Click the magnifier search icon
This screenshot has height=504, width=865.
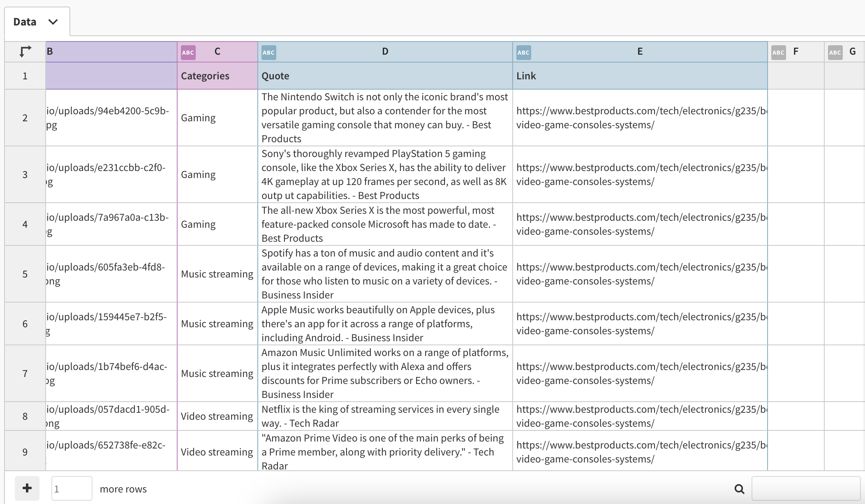[x=739, y=489]
